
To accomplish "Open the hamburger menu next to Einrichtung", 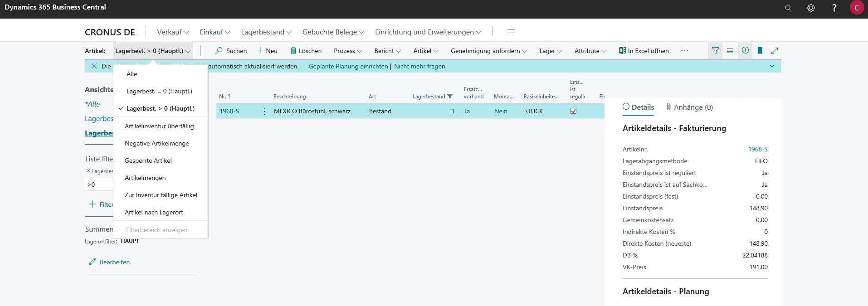I will [511, 31].
